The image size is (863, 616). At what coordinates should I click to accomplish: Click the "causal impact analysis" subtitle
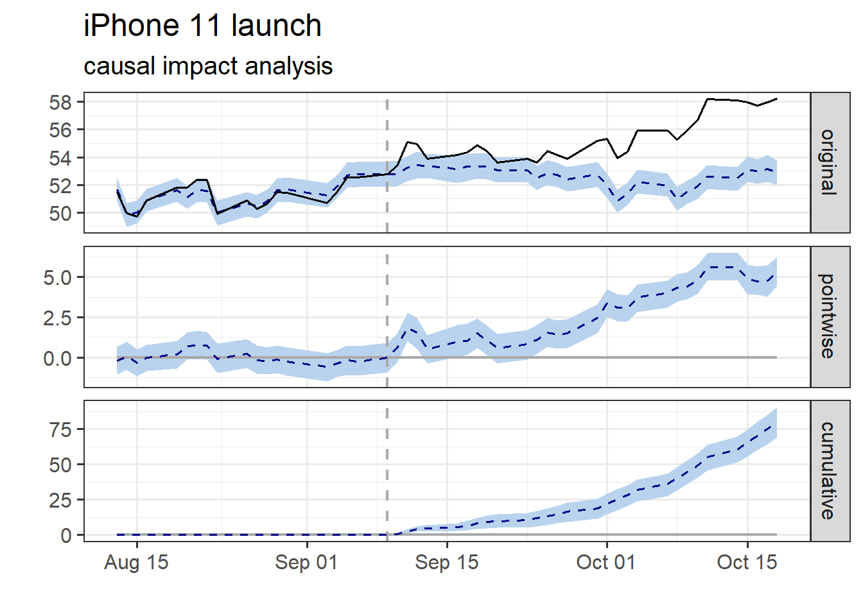pos(208,66)
